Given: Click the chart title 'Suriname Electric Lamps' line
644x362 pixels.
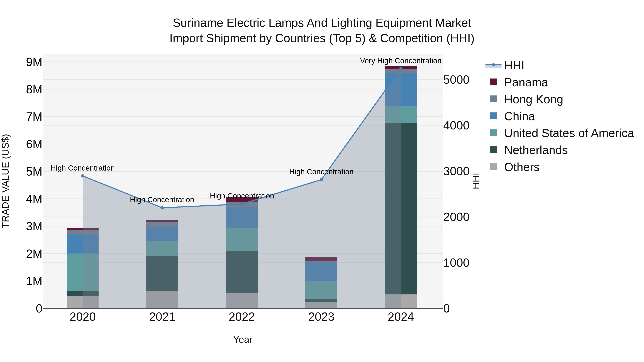Looking at the screenshot, I should (x=322, y=23).
